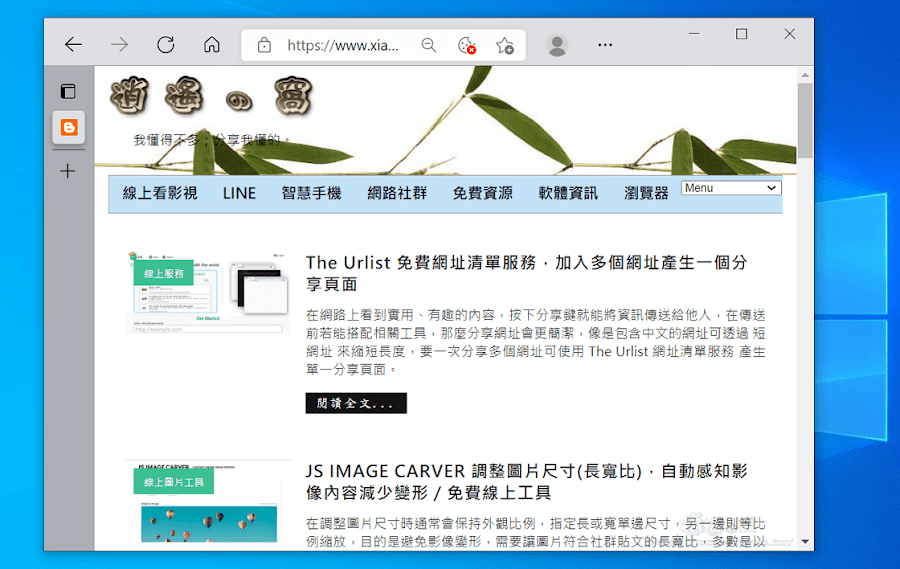The image size is (900, 569).
Task: Click the scrollbar down arrow
Action: (x=805, y=541)
